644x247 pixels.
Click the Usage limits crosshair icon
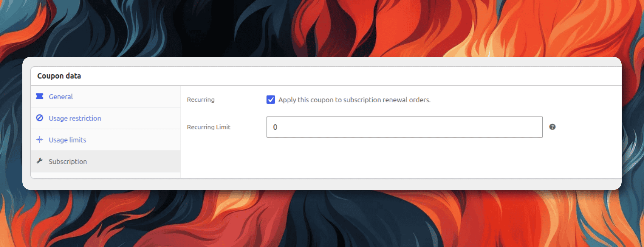point(40,140)
